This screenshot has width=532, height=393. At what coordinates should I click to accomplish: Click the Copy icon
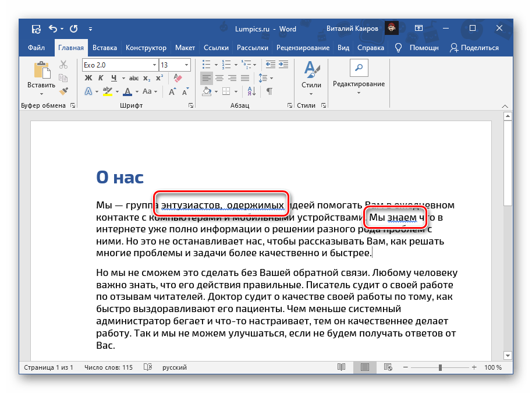(x=63, y=77)
